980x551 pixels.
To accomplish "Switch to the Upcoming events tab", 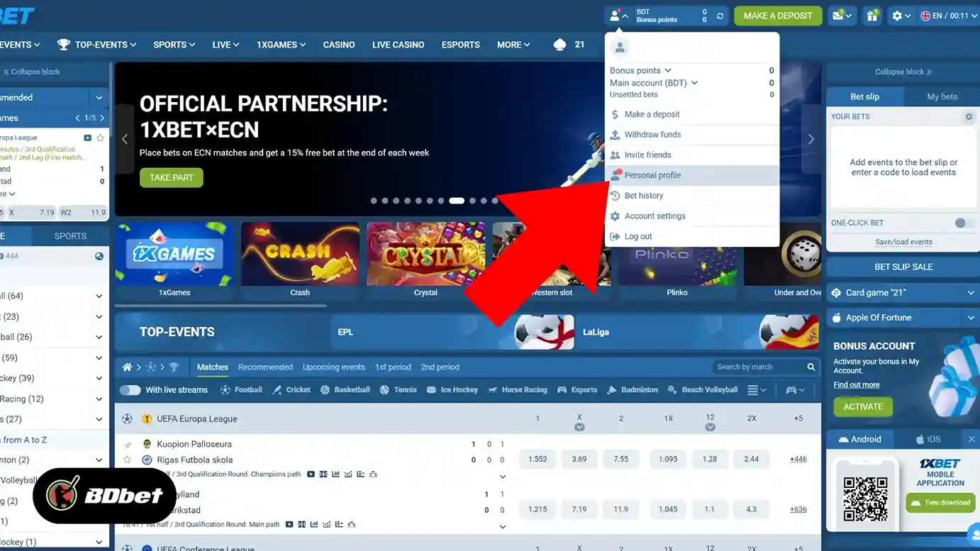I will click(x=333, y=367).
